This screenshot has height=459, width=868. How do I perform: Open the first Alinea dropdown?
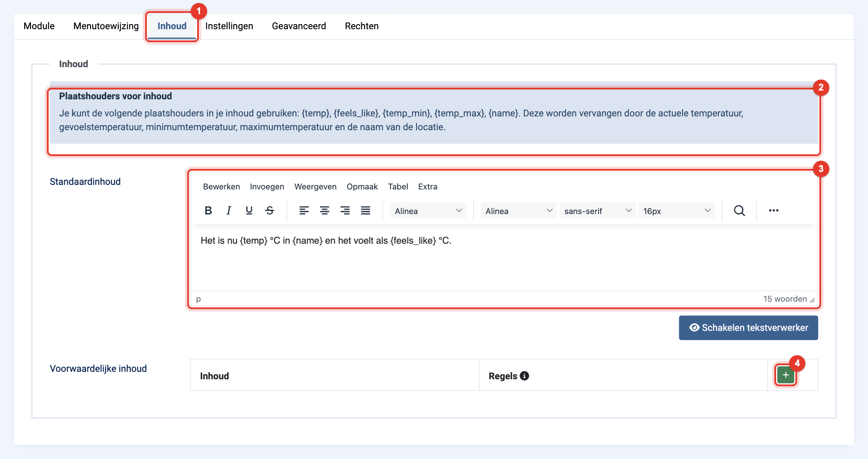(x=428, y=211)
